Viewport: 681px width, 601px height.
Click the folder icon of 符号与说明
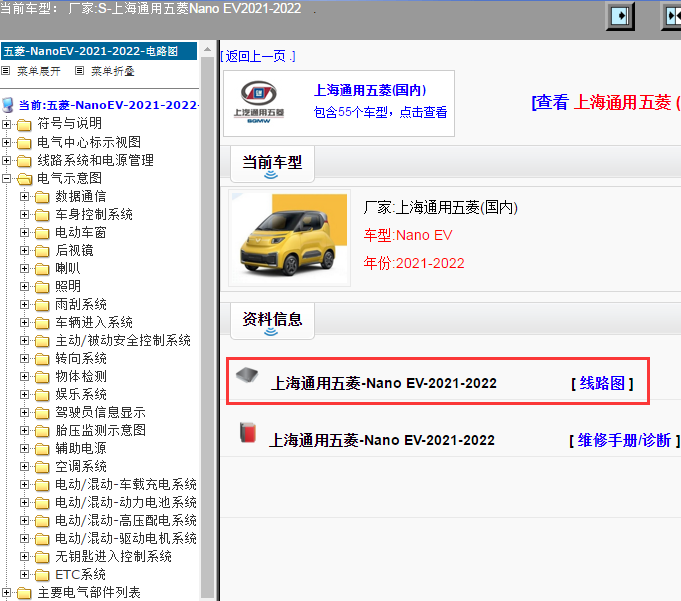pos(24,125)
